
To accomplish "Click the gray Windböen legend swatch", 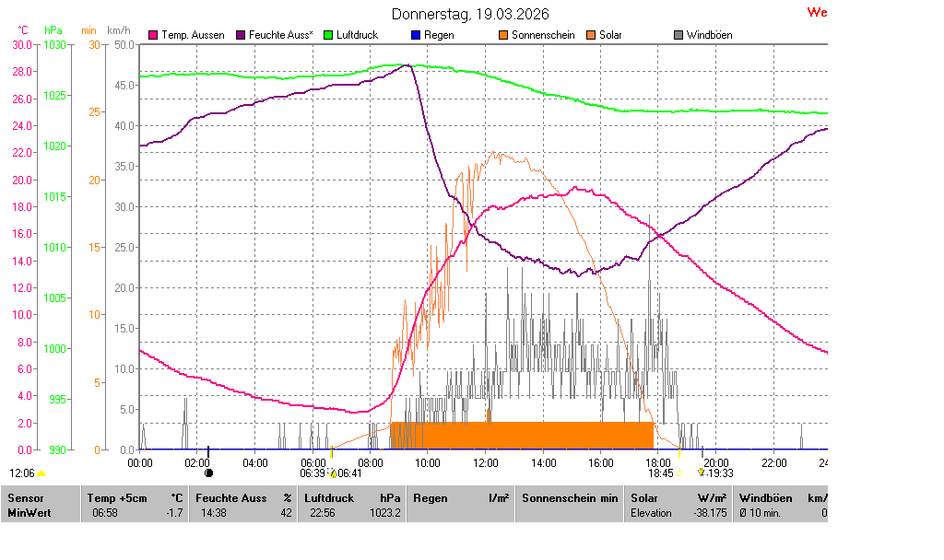I will click(x=678, y=35).
